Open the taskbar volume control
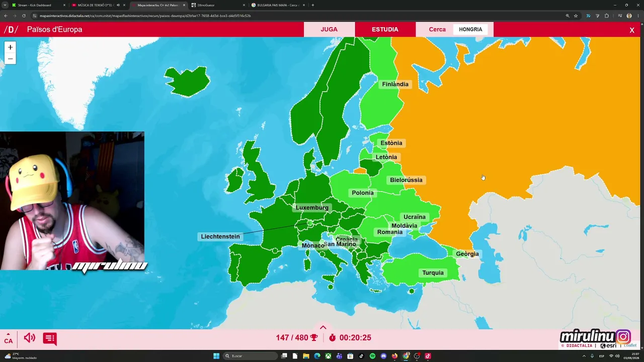 tap(617, 356)
